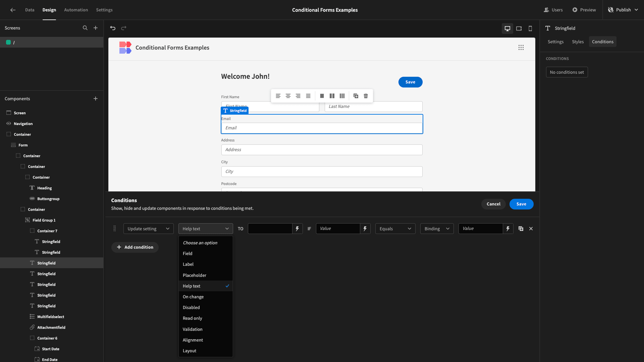Search screens with magnifier icon
Screen dimensions: 644x362
click(85, 28)
